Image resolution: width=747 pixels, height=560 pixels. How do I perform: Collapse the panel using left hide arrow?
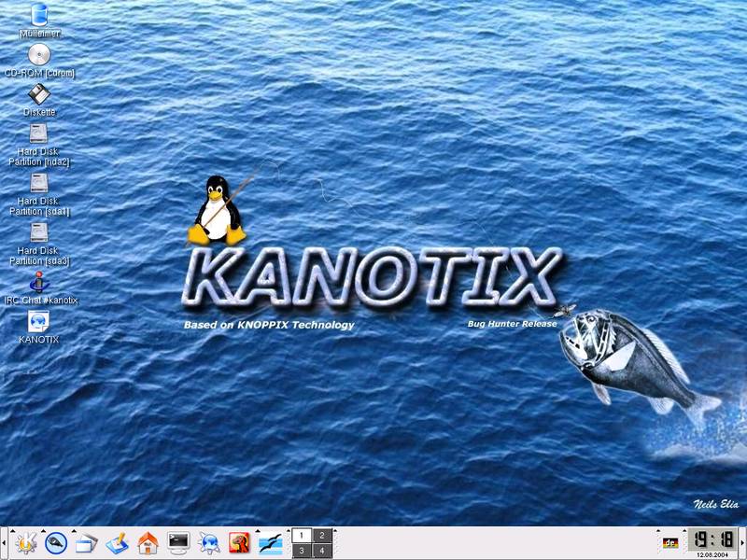pos(4,542)
